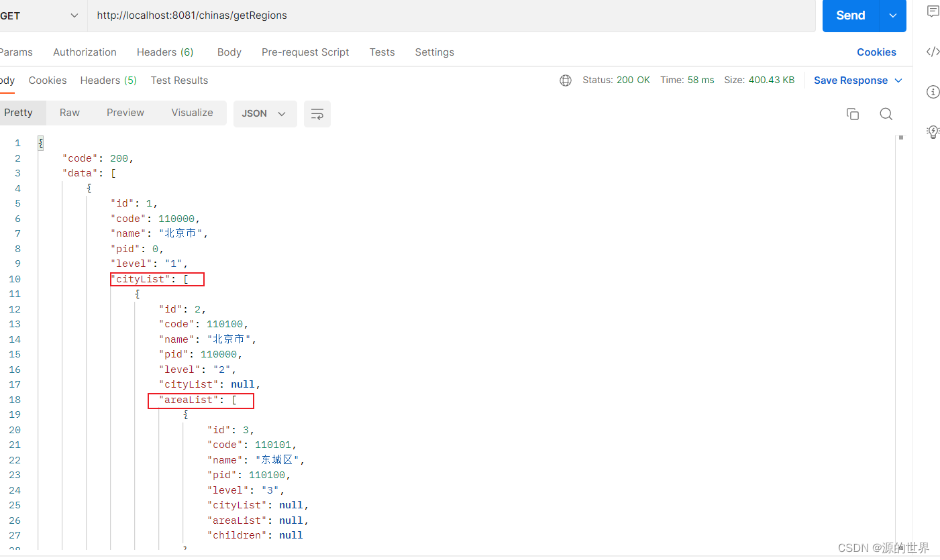Click the request URL input field
The image size is (940, 560).
tap(451, 15)
